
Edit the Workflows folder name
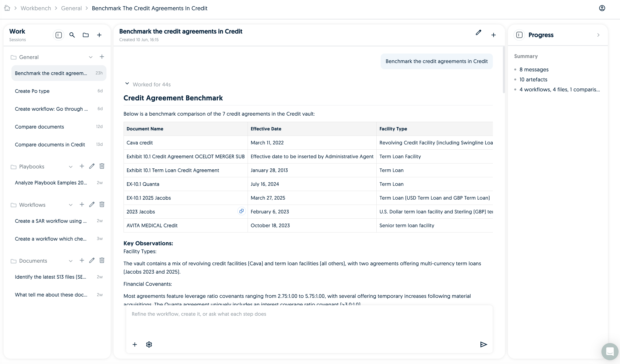click(92, 205)
